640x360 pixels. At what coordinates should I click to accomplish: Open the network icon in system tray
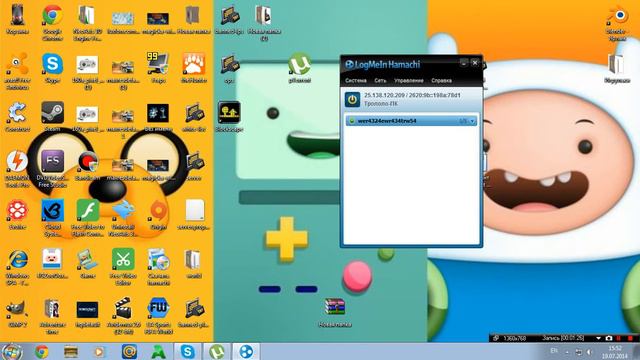click(578, 352)
